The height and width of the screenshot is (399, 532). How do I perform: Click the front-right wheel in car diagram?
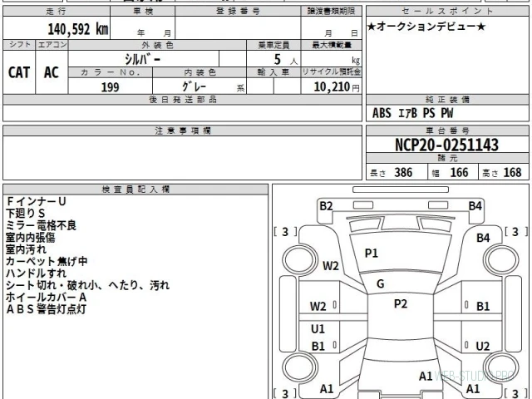coord(500,260)
